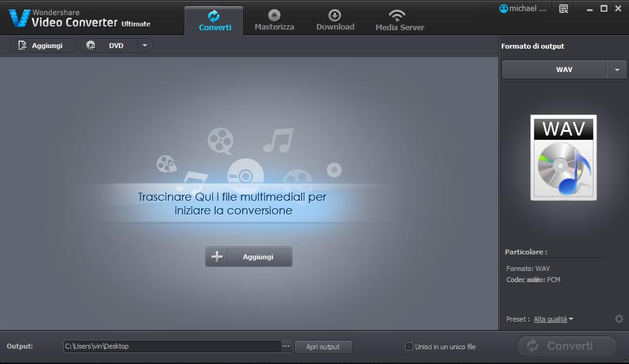Open the Masterizza tab
The image size is (629, 364).
point(274,21)
